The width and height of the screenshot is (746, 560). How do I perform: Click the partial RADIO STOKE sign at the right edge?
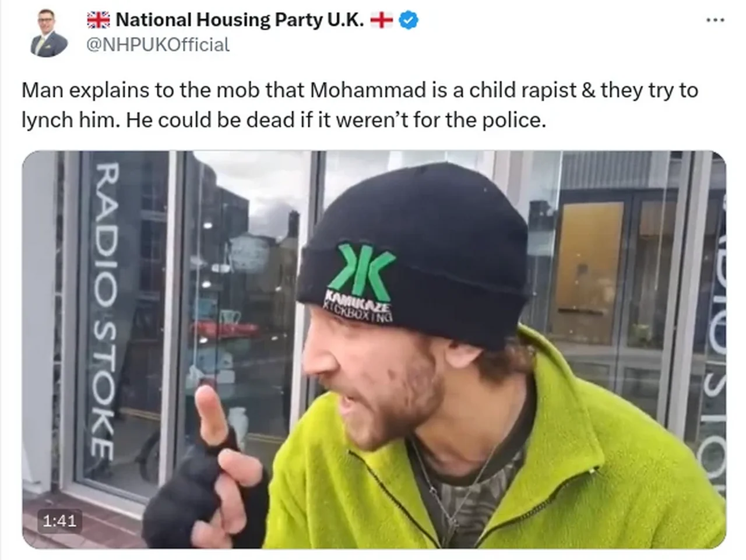click(x=712, y=338)
